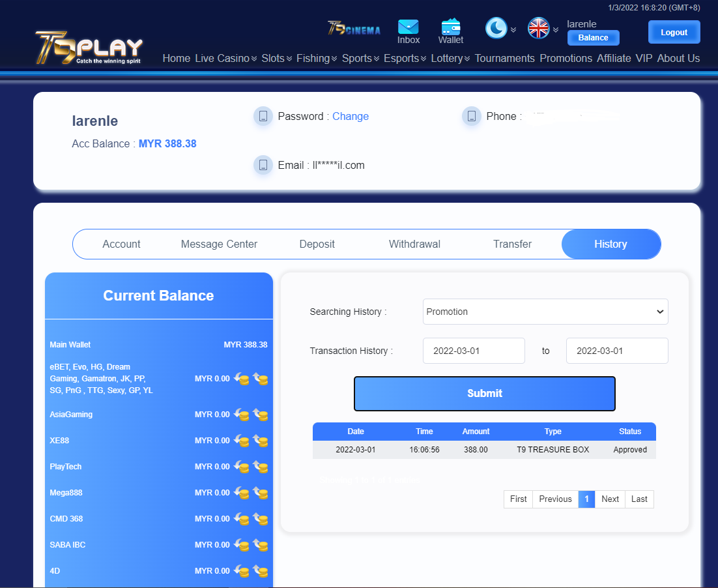Click left-arrow coin icon for AsiaGaming
This screenshot has height=588, width=718.
pyautogui.click(x=242, y=415)
